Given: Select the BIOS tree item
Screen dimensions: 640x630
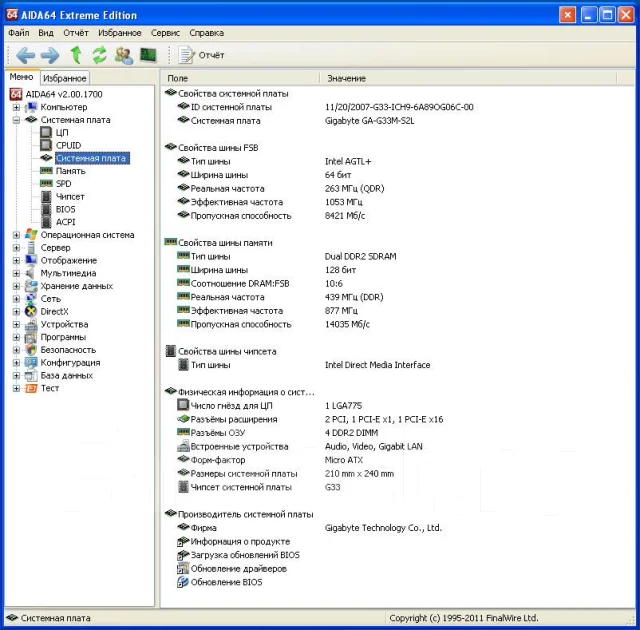Looking at the screenshot, I should click(x=65, y=209).
